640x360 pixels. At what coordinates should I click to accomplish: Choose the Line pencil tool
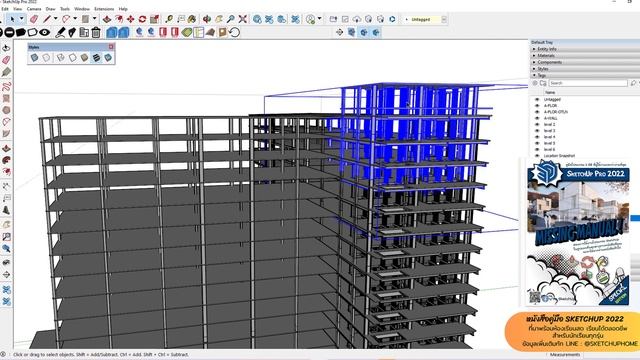tap(47, 19)
